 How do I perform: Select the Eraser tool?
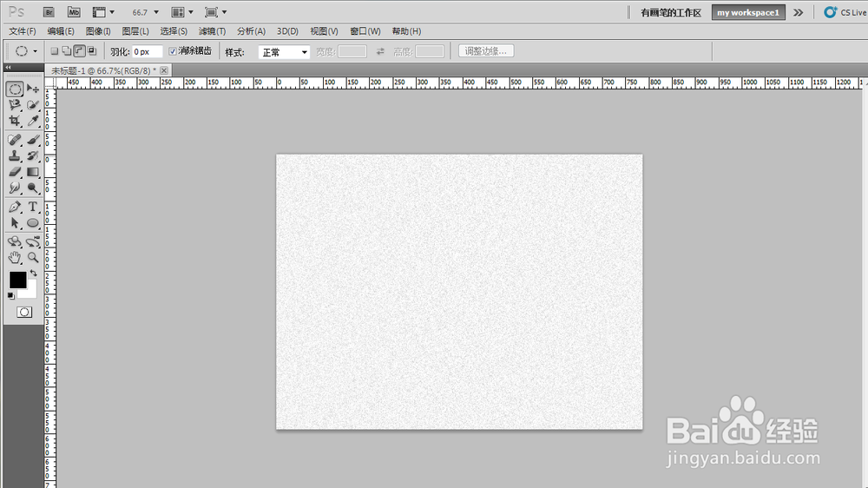coord(15,172)
